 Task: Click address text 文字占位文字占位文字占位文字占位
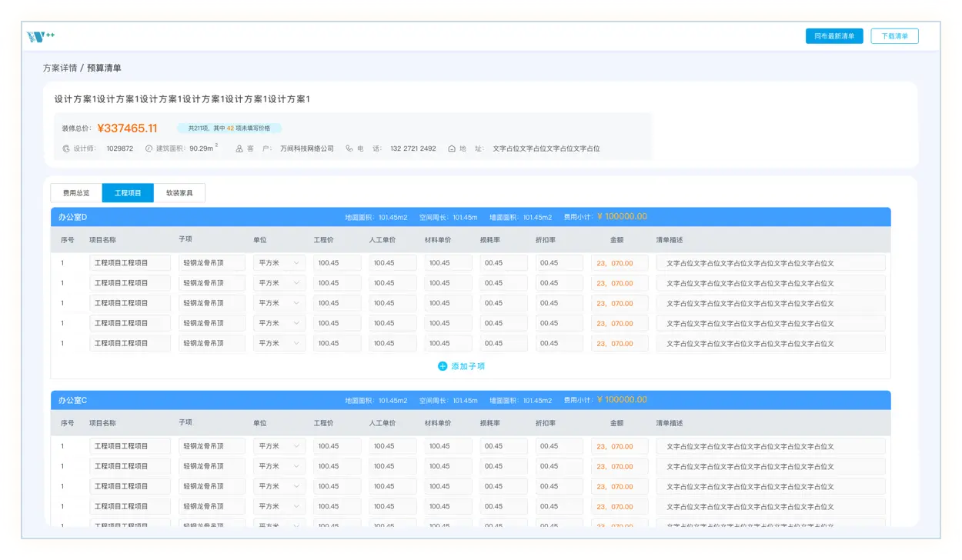546,148
